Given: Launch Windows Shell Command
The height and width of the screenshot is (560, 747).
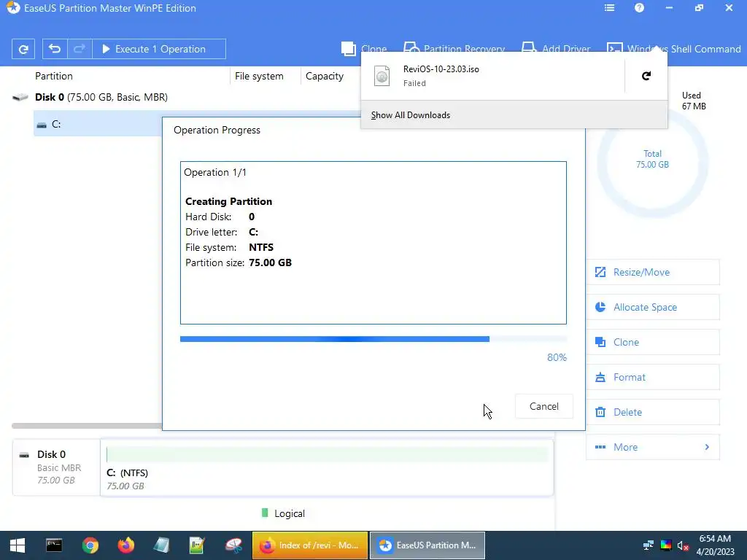Looking at the screenshot, I should coord(674,49).
